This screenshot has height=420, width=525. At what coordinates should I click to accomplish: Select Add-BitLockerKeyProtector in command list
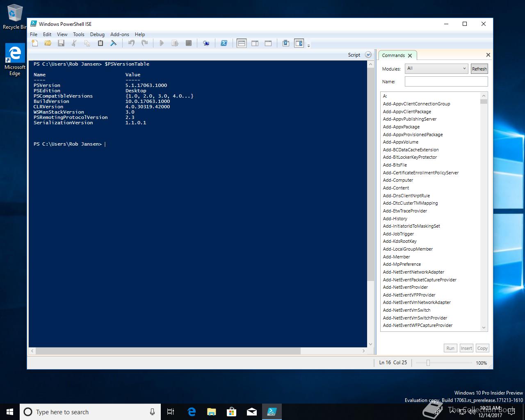click(x=410, y=157)
